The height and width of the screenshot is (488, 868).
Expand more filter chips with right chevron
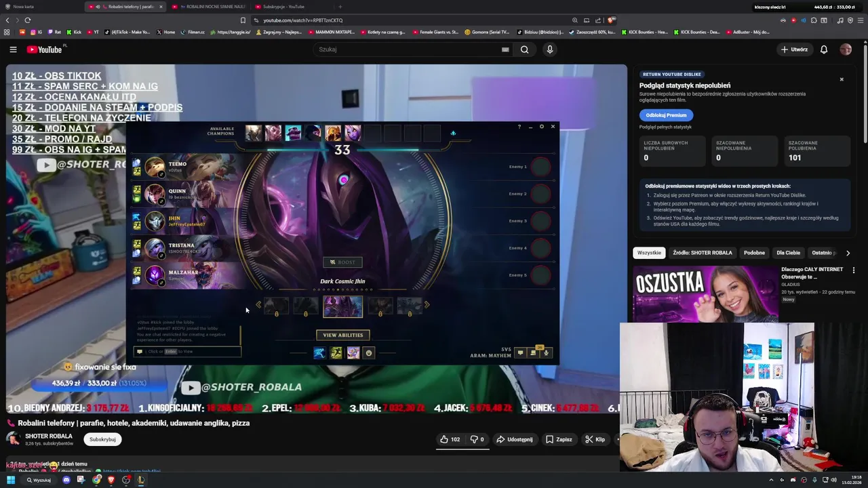848,253
